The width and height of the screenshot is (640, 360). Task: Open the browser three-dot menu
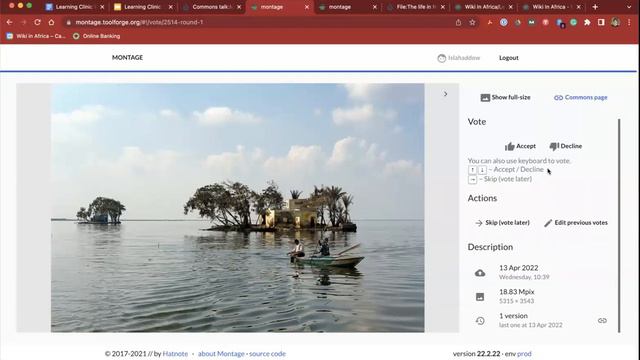click(x=629, y=22)
